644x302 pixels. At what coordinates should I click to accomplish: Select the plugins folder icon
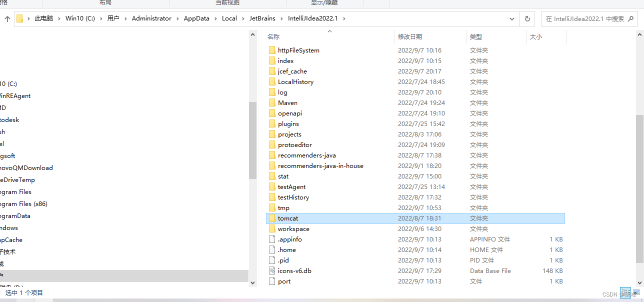coord(272,123)
